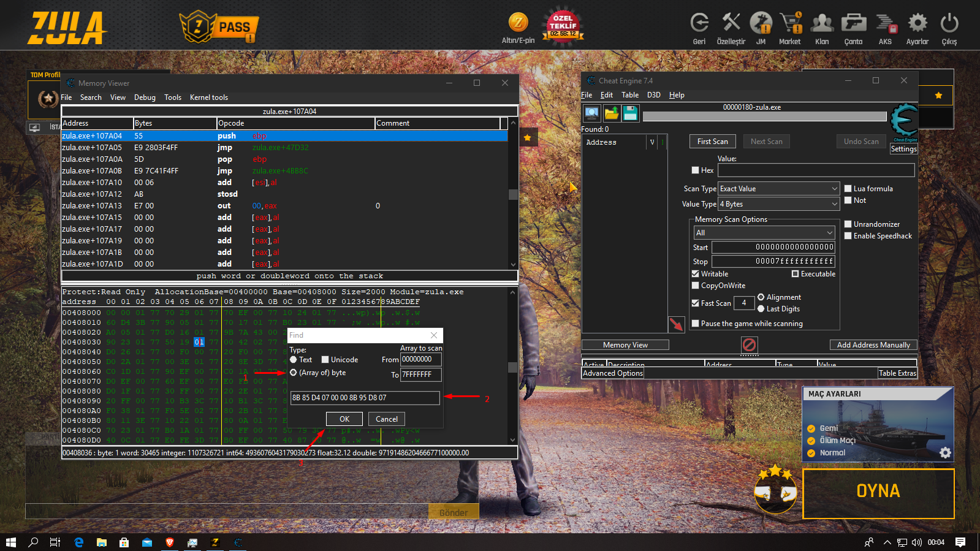Click the Value input field in Cheat Engine
The width and height of the screenshot is (980, 551).
(816, 170)
